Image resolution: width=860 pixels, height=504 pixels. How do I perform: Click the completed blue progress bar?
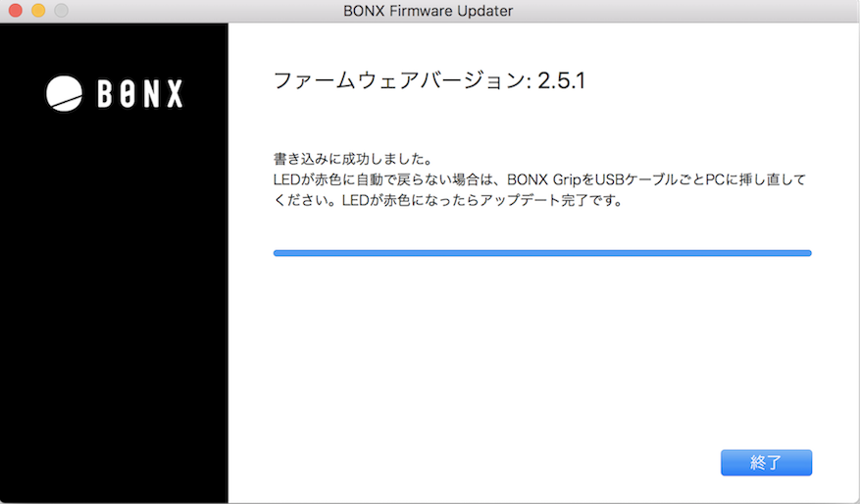542,253
